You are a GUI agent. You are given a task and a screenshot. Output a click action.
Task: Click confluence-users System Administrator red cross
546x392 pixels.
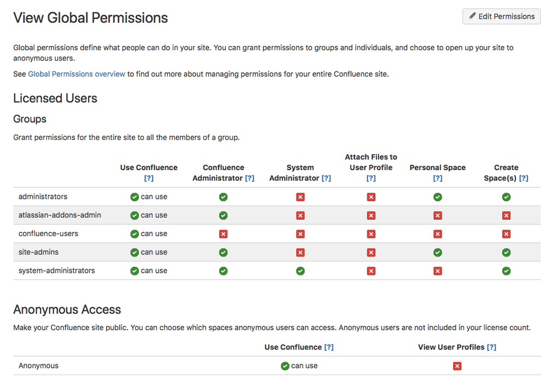tap(300, 234)
